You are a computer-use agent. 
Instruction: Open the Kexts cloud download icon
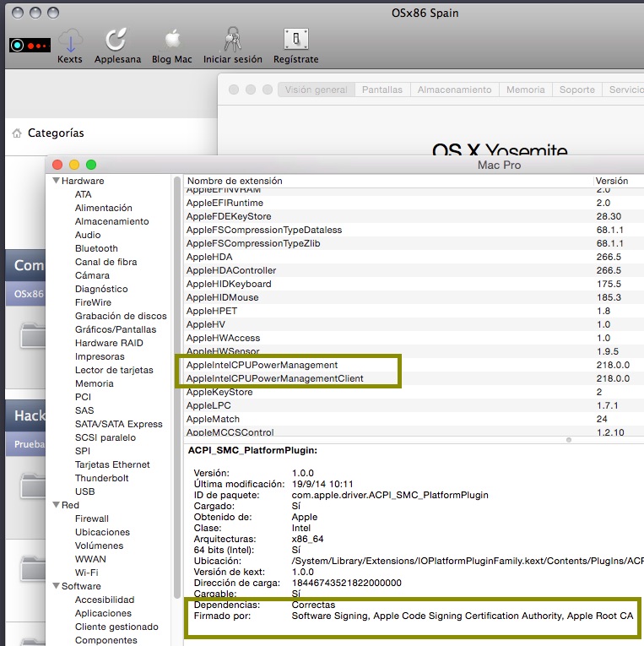click(70, 40)
